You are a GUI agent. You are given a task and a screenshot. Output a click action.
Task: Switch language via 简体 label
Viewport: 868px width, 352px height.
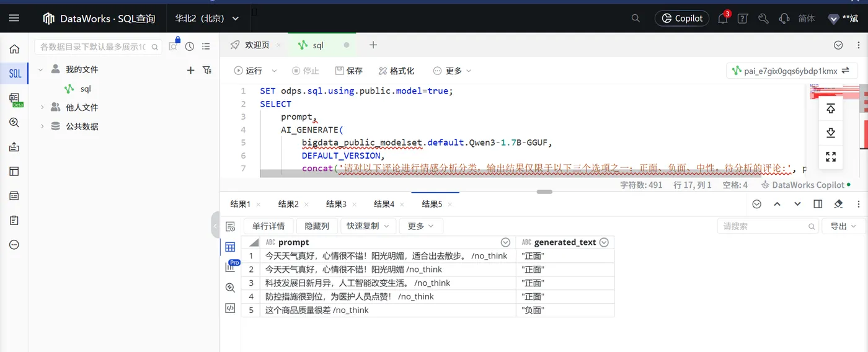(807, 19)
